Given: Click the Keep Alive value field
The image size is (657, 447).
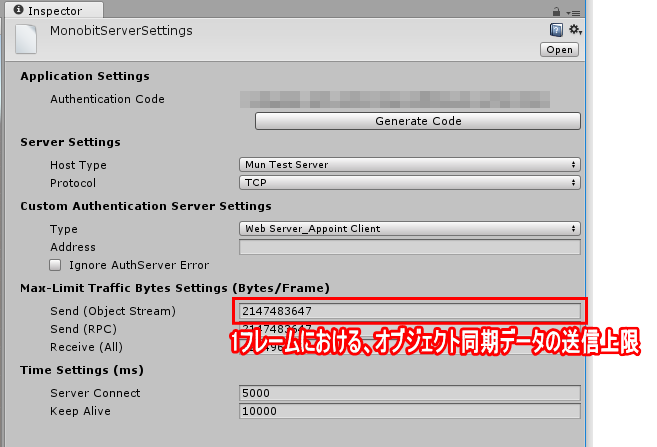Looking at the screenshot, I should point(410,411).
